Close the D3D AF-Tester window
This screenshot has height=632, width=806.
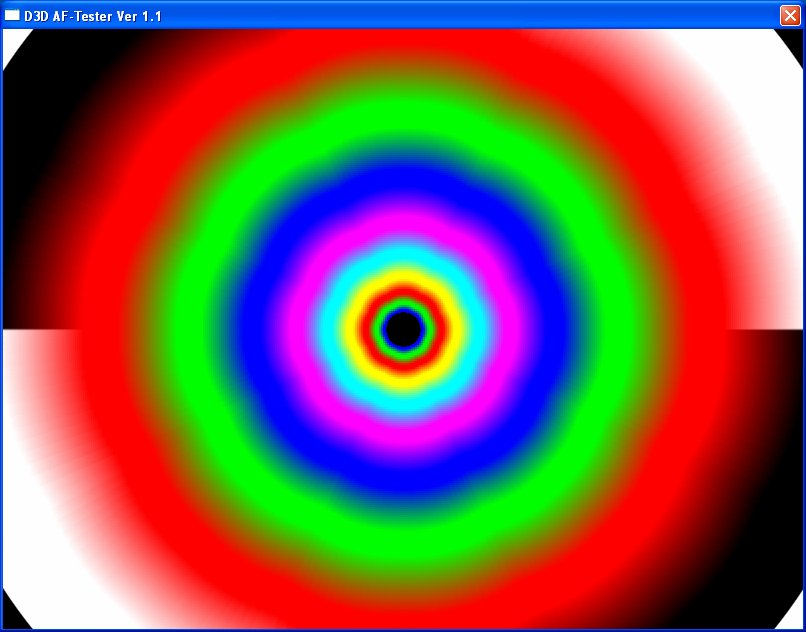[x=790, y=15]
